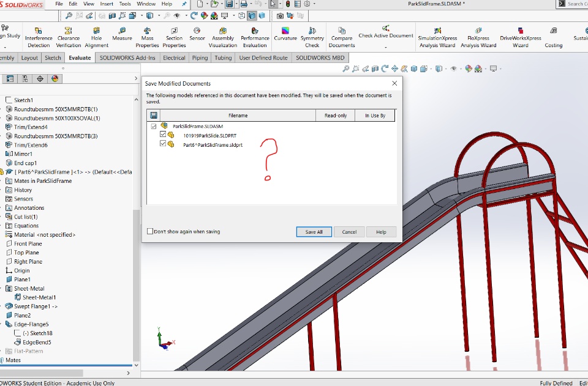Open Assembly Visualization
The height and width of the screenshot is (386, 588).
click(x=223, y=37)
